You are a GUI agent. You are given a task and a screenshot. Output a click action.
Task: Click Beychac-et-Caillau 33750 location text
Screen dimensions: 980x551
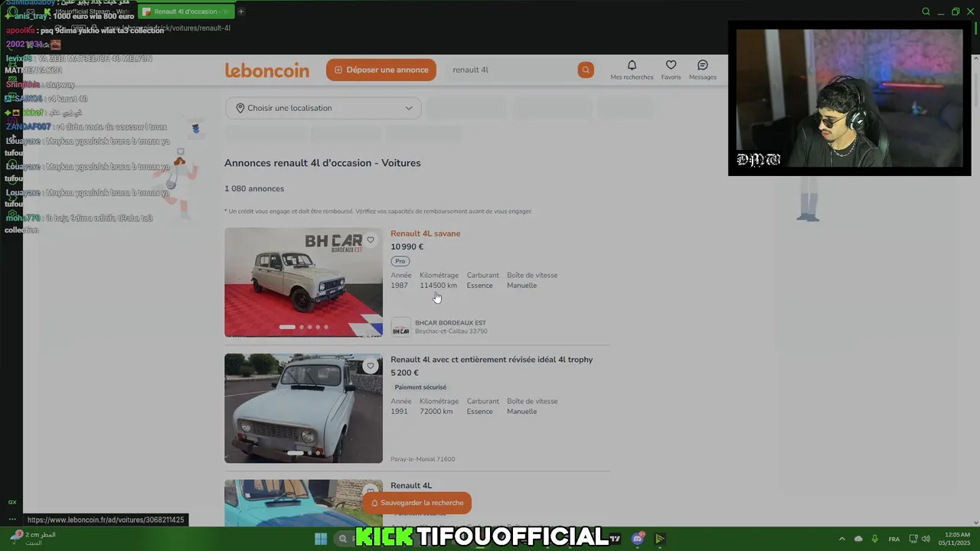pos(451,331)
